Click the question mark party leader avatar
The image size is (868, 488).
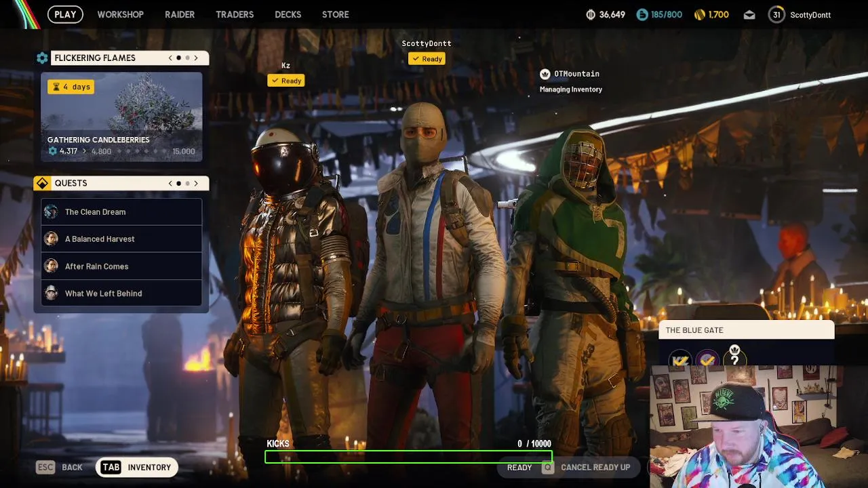pyautogui.click(x=734, y=359)
